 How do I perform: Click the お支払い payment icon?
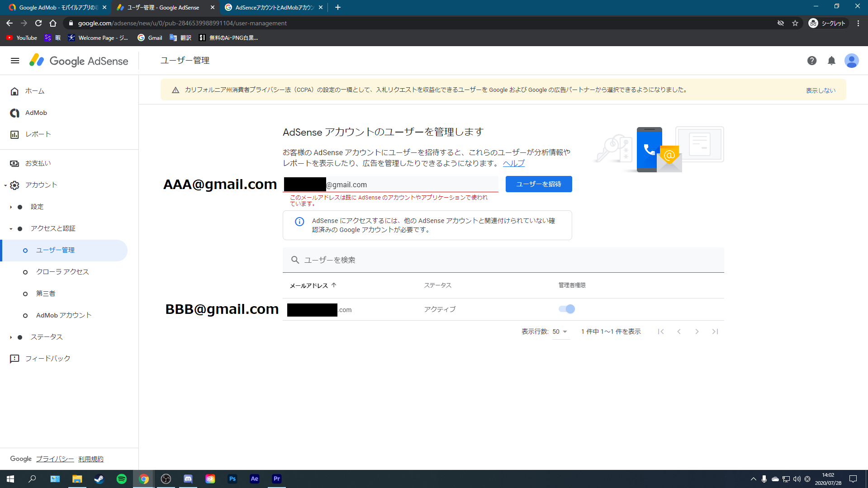(14, 163)
